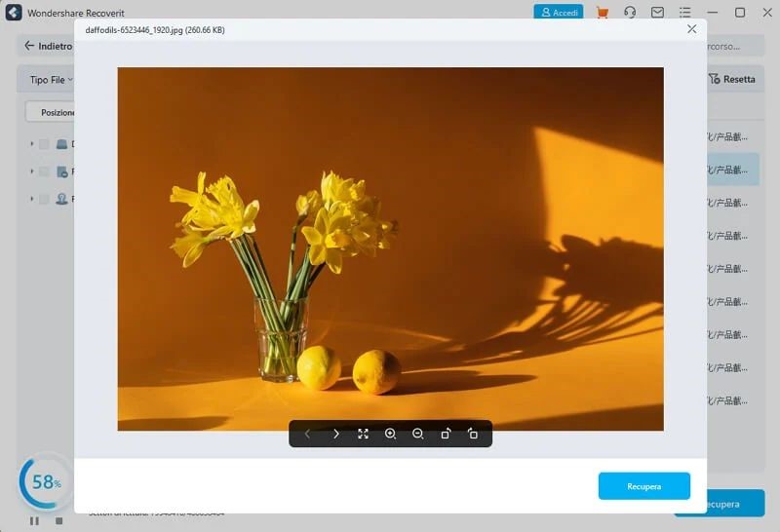780x532 pixels.
Task: Expand the first tree item arrow
Action: 31,144
